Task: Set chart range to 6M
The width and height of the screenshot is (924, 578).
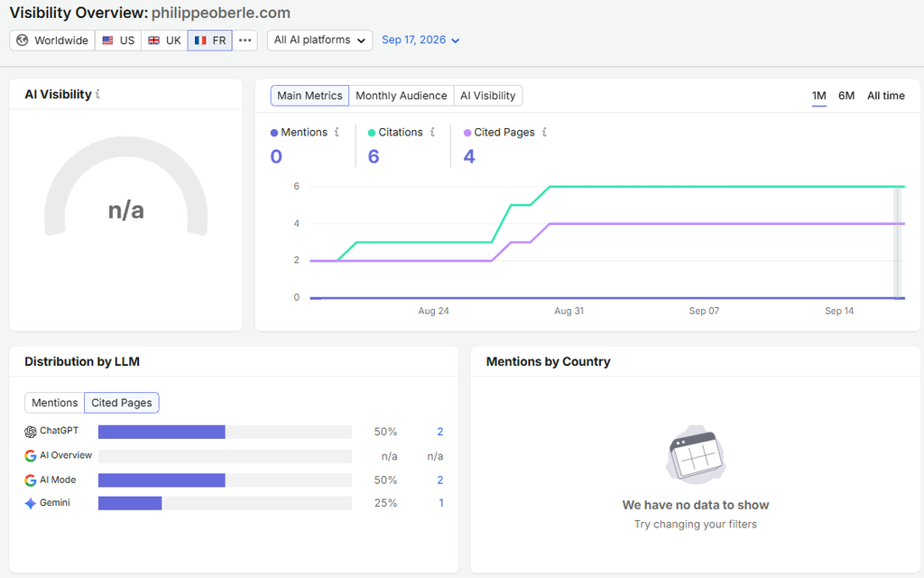Action: [x=846, y=96]
